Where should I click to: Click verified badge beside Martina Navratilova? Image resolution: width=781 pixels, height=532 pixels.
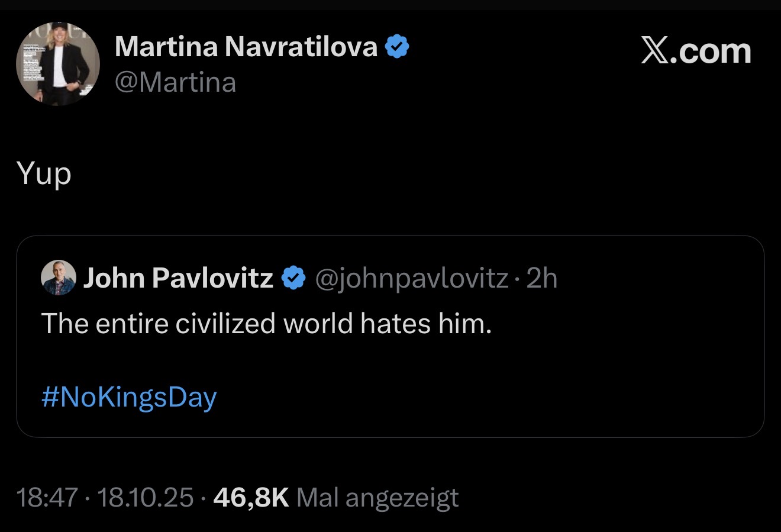pyautogui.click(x=398, y=46)
